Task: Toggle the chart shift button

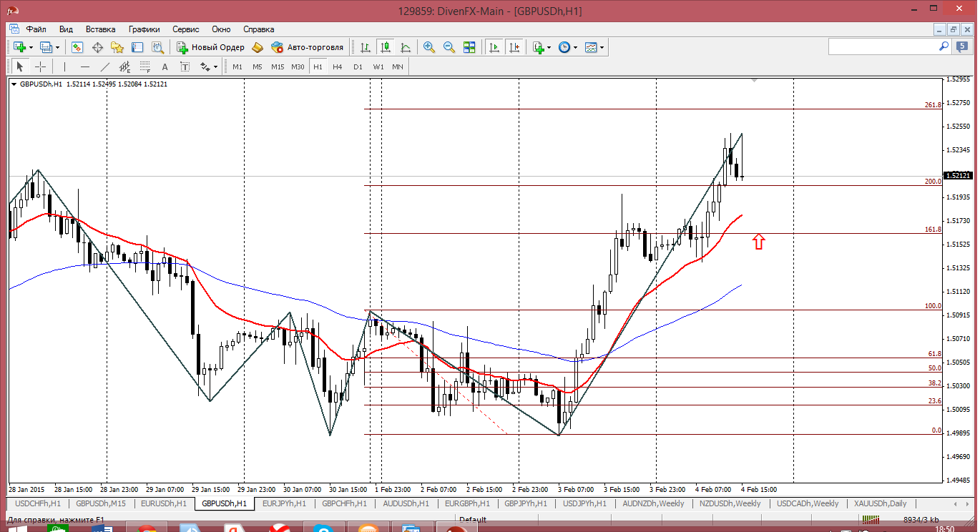Action: [514, 47]
